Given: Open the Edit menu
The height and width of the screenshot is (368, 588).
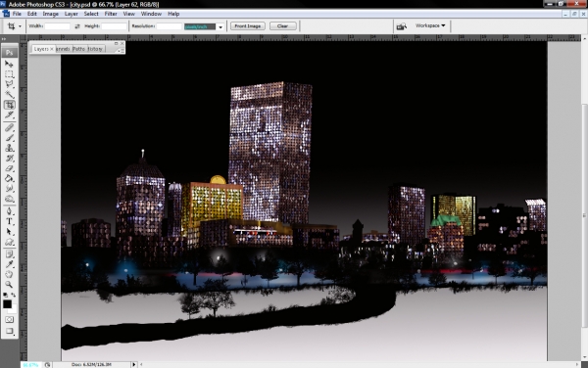Looking at the screenshot, I should (32, 14).
